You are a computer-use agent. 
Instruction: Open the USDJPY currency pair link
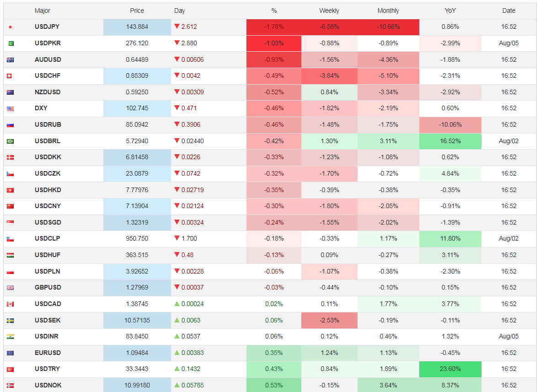(x=47, y=27)
